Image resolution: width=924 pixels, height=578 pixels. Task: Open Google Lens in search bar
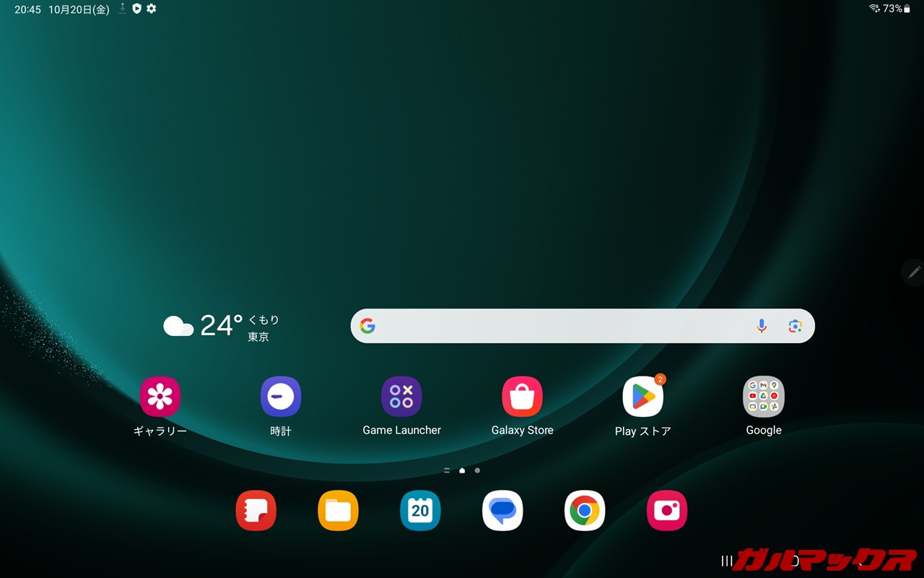[x=795, y=326]
